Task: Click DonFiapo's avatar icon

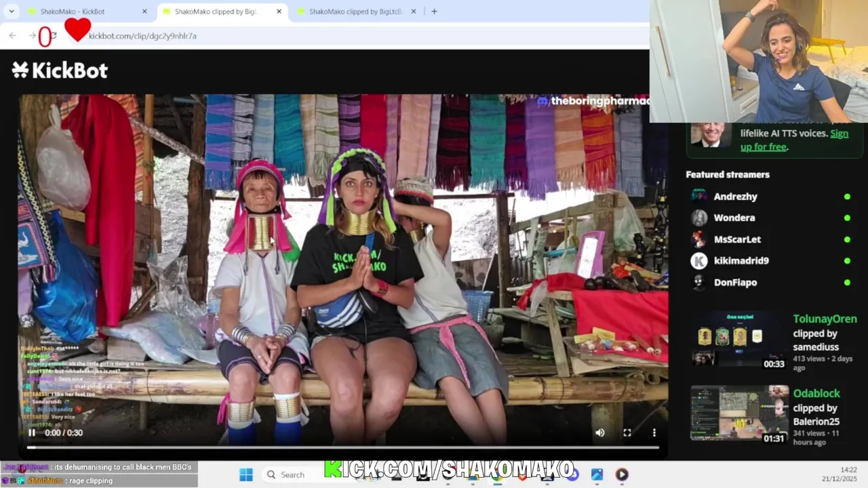Action: tap(699, 282)
